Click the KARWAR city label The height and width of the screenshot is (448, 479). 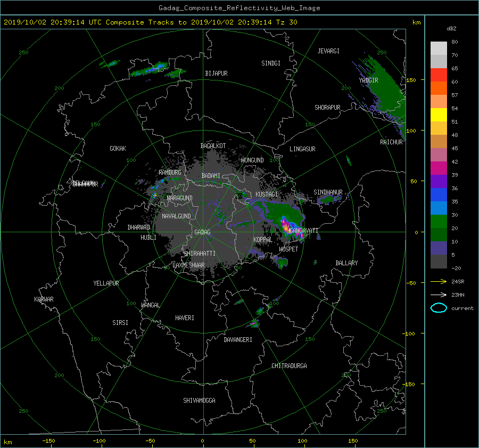[x=44, y=299]
